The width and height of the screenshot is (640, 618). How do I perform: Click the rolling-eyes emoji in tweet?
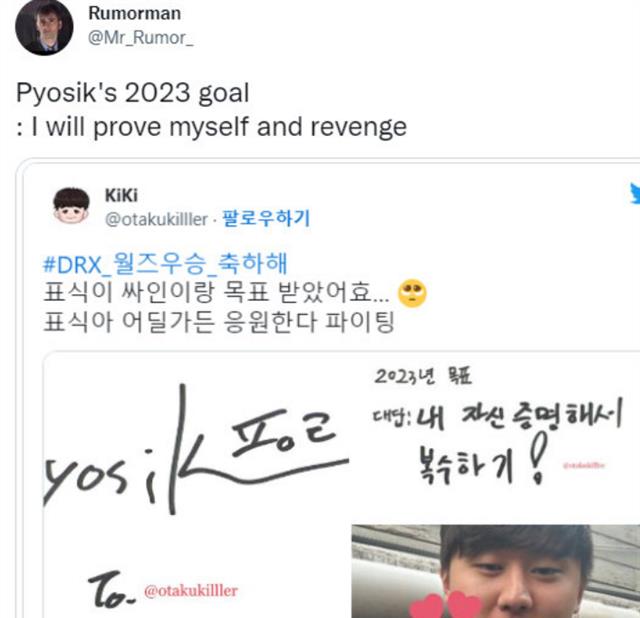(x=412, y=293)
